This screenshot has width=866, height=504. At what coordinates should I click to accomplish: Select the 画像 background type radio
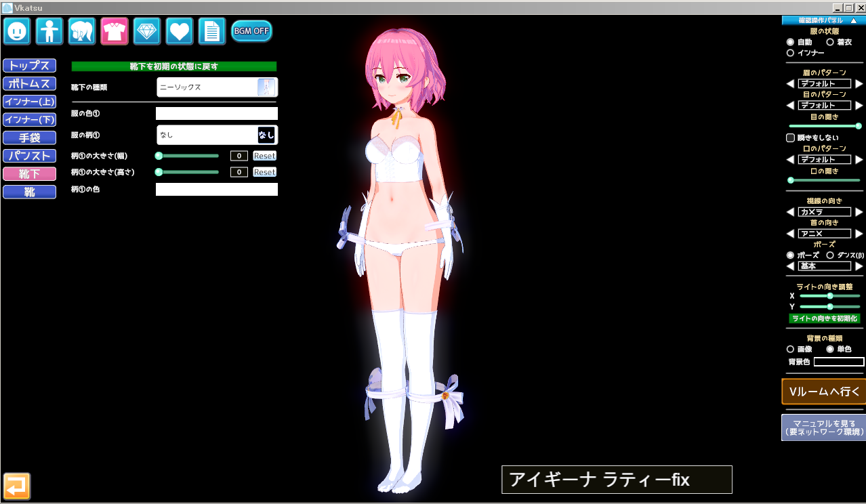coord(790,349)
